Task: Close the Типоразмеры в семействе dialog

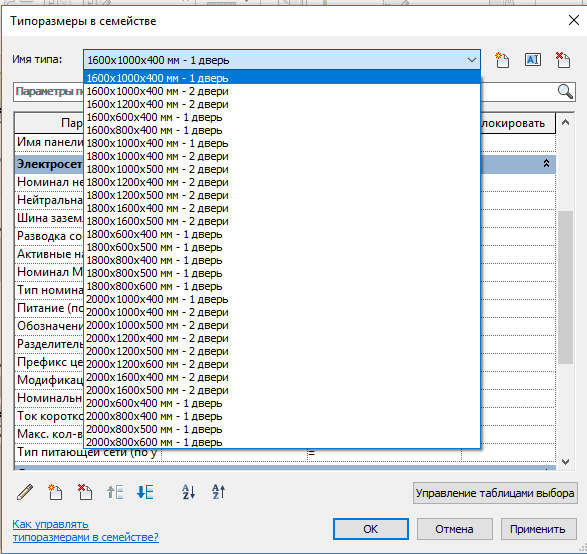Action: point(574,20)
